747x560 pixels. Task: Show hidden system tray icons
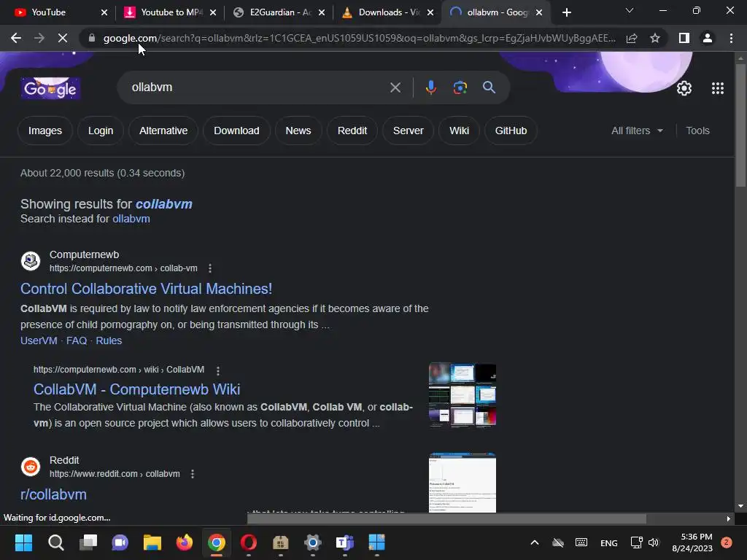tap(535, 542)
